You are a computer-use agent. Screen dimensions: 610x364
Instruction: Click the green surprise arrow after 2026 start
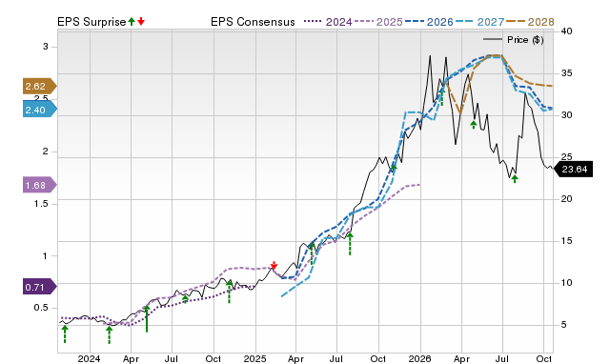click(x=441, y=96)
